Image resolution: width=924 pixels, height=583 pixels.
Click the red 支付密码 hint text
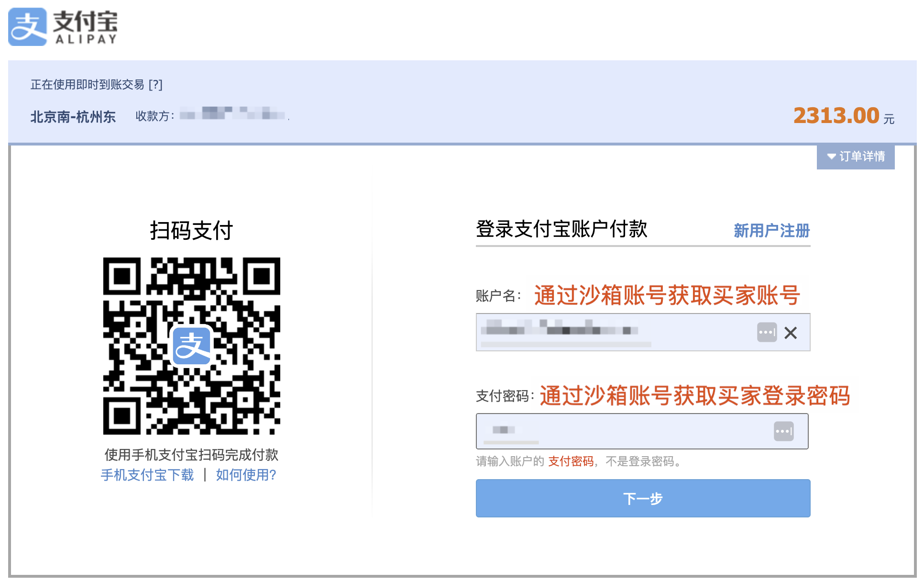pyautogui.click(x=571, y=461)
